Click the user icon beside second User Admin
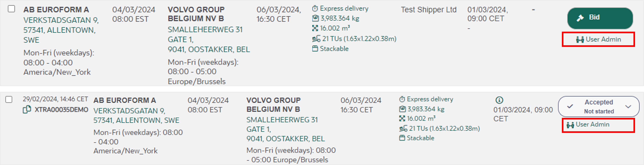The image size is (644, 165). click(570, 125)
